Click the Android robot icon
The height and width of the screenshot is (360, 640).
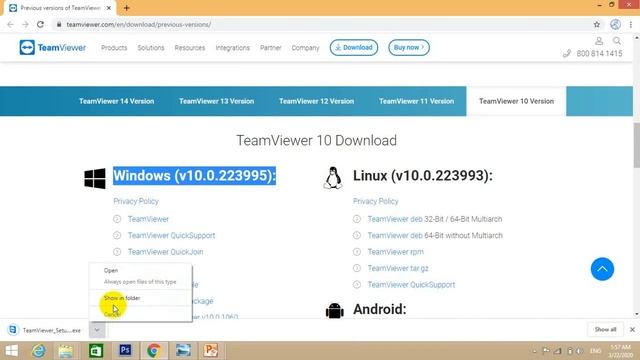[335, 310]
